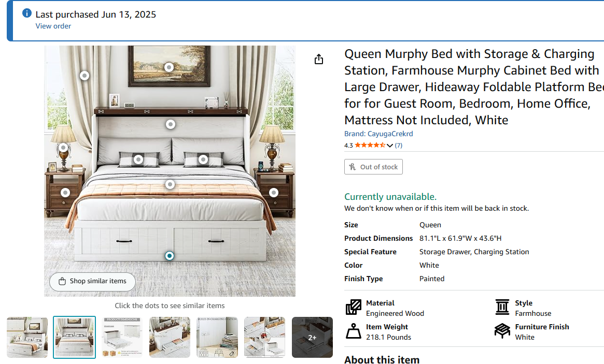604x364 pixels.
Task: Click the Material engineered wood icon
Action: tap(353, 308)
